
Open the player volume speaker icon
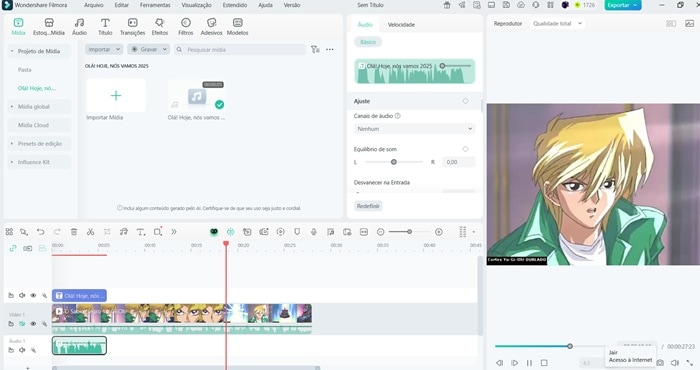[x=675, y=363]
